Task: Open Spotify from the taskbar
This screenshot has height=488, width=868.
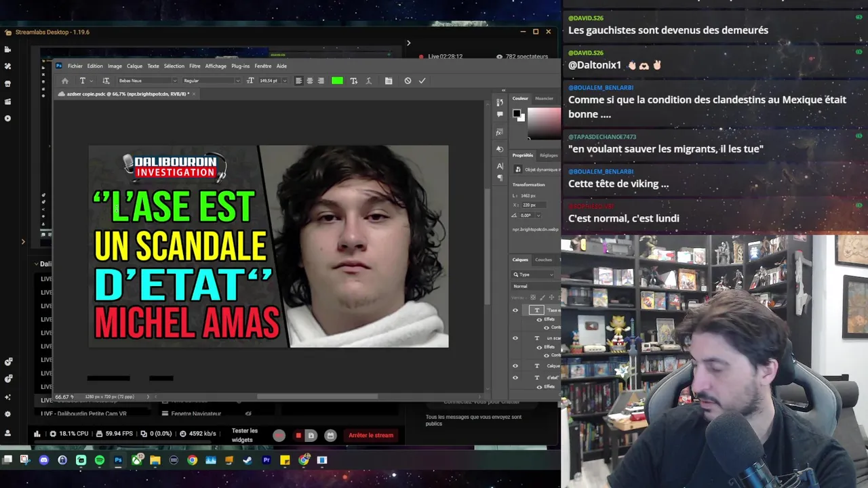Action: coord(100,460)
